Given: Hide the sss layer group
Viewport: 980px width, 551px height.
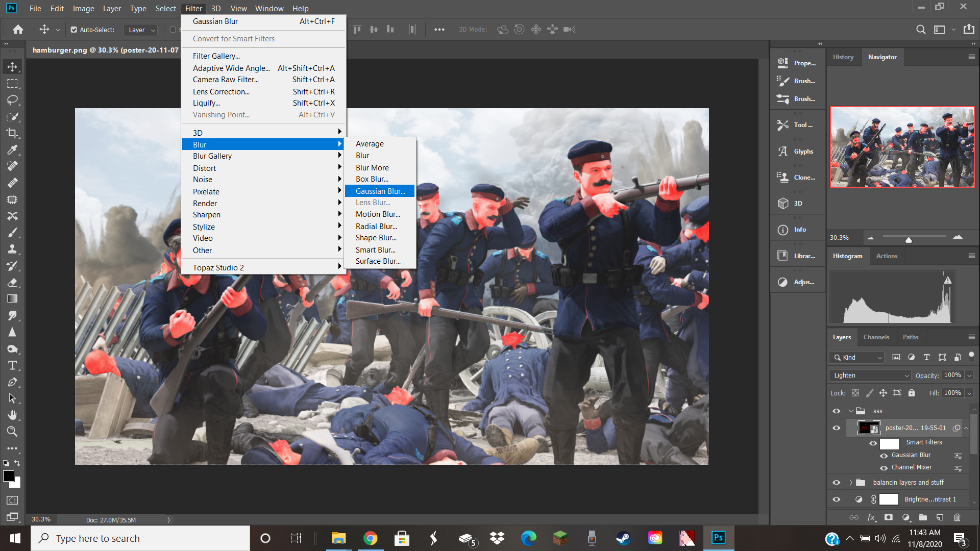Looking at the screenshot, I should coord(836,411).
